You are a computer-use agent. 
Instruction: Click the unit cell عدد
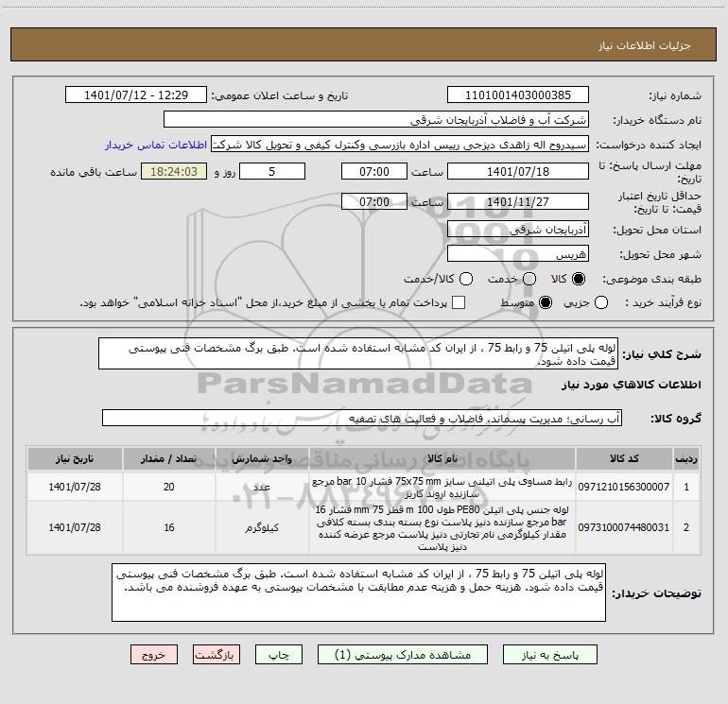(262, 487)
